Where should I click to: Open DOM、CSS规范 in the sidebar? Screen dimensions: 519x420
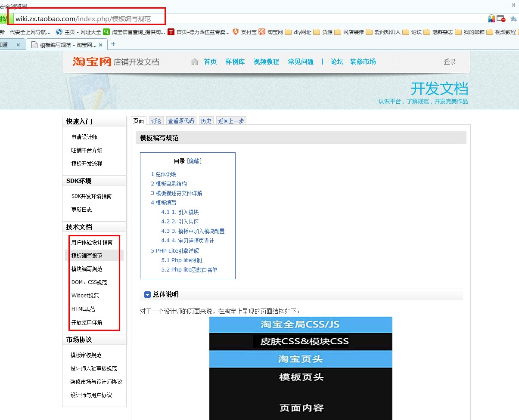(89, 282)
